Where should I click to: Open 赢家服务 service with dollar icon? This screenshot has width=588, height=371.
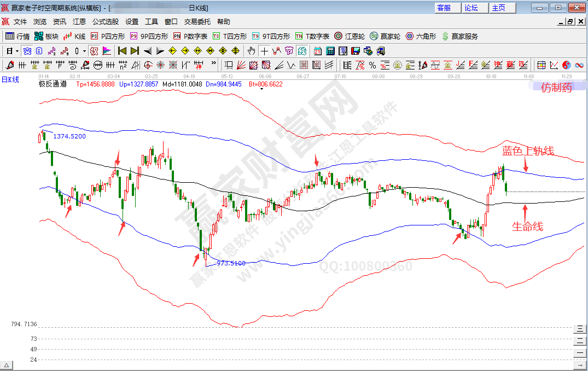point(459,36)
